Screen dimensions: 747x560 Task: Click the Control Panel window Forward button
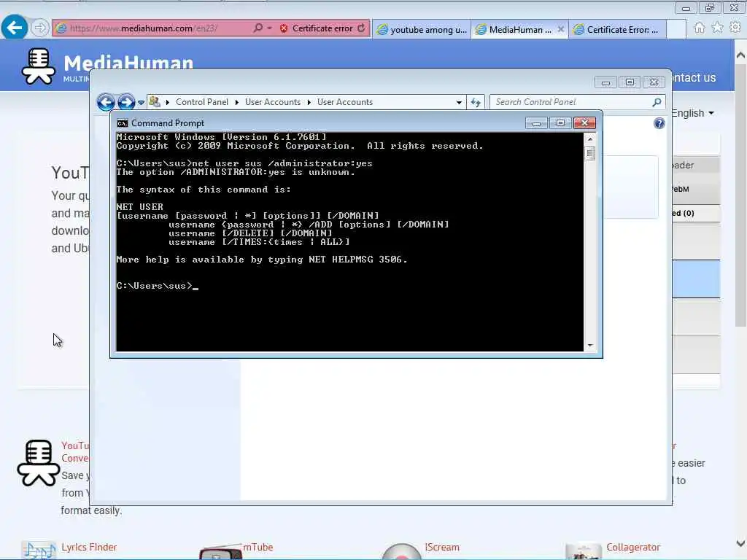(125, 102)
